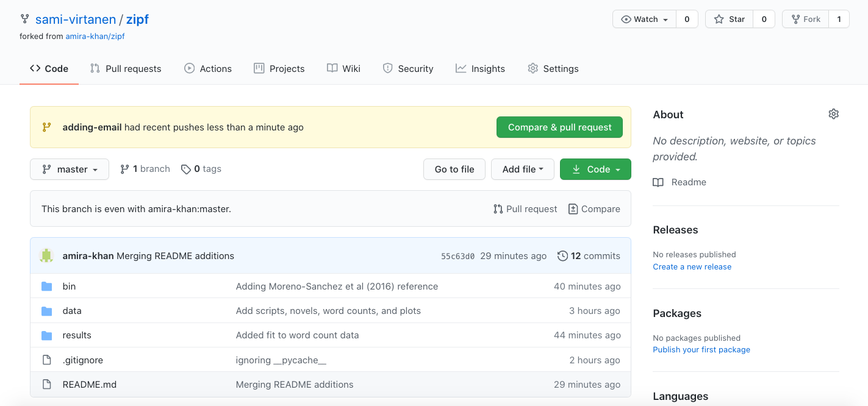Open the Watch notifications dropdown

tap(645, 20)
